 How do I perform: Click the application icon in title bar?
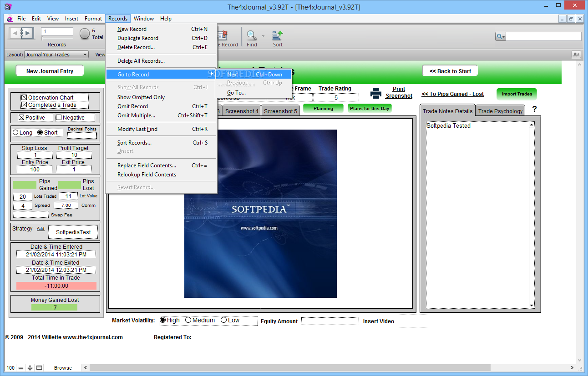[8, 7]
